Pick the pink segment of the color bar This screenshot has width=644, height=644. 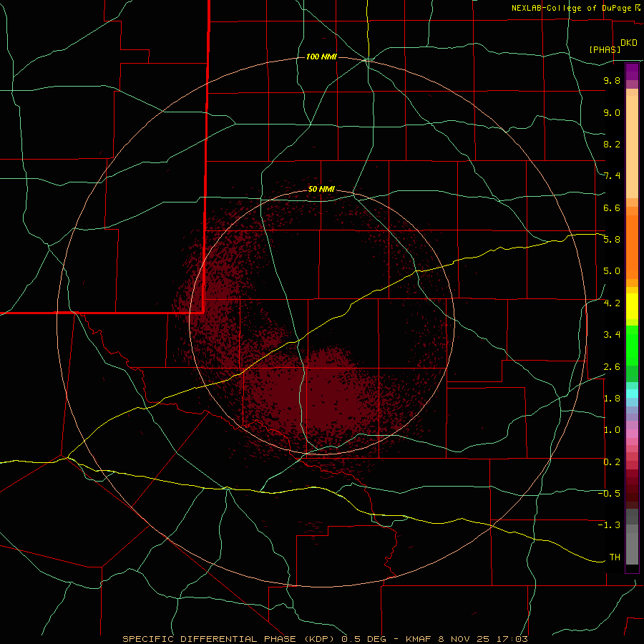[x=632, y=434]
